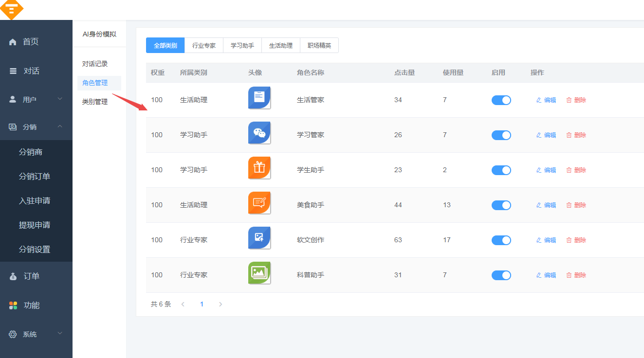
Task: Click the pencil icon in 美食助手 row
Action: (539, 205)
